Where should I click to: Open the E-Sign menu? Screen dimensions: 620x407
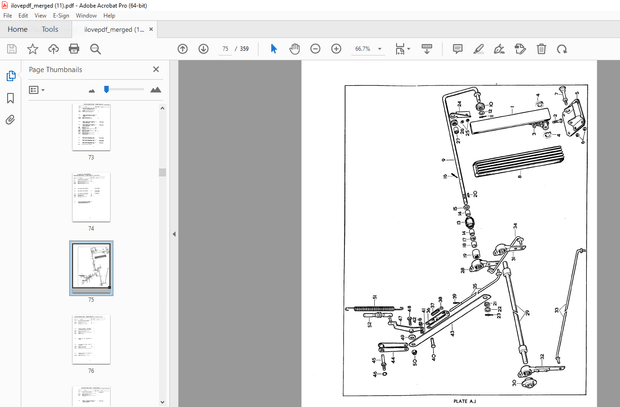point(61,15)
